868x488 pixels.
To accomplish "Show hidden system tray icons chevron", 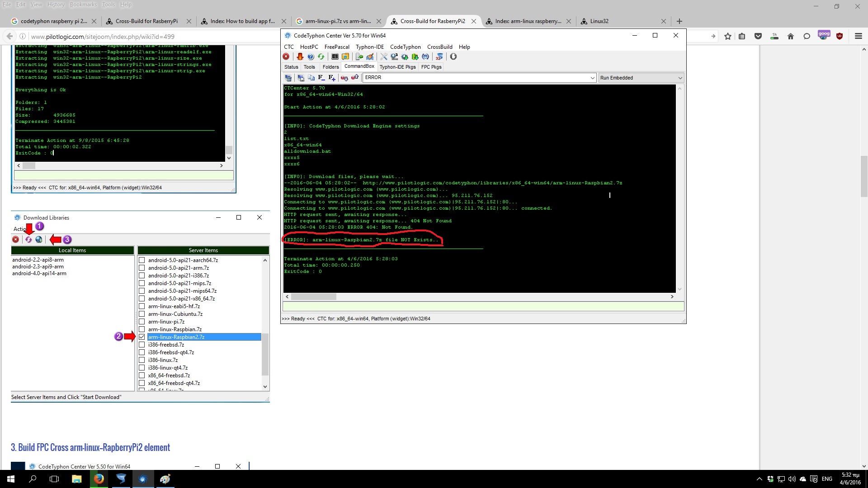I will click(x=759, y=479).
